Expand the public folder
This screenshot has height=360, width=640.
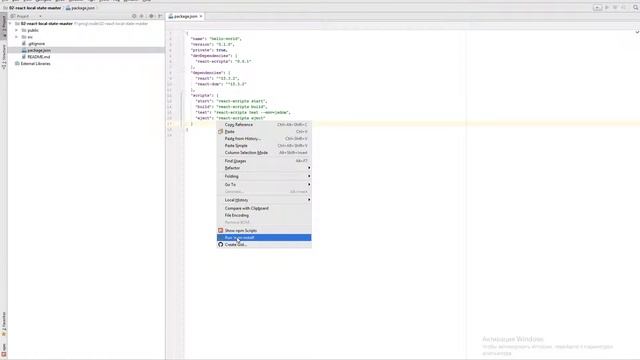click(x=17, y=30)
